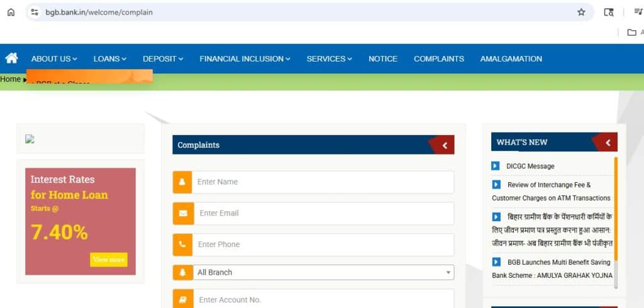
Task: Bookmark this page with the star icon
Action: click(581, 13)
